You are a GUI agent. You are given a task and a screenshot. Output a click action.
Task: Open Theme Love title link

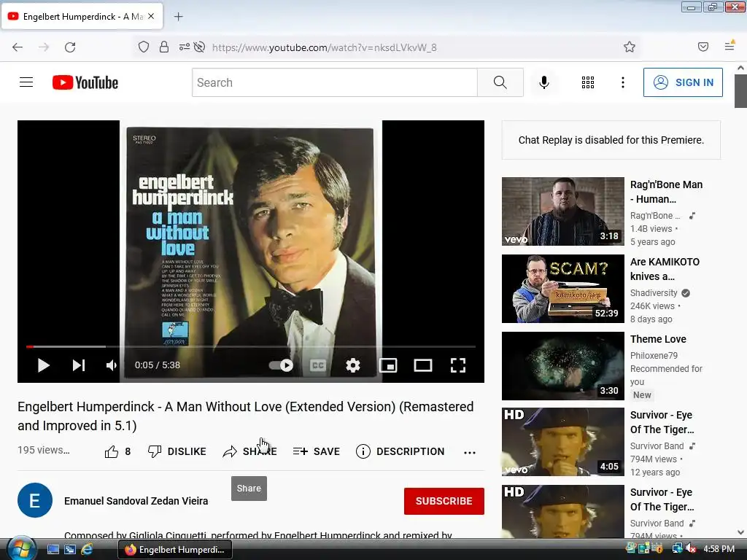tap(658, 339)
